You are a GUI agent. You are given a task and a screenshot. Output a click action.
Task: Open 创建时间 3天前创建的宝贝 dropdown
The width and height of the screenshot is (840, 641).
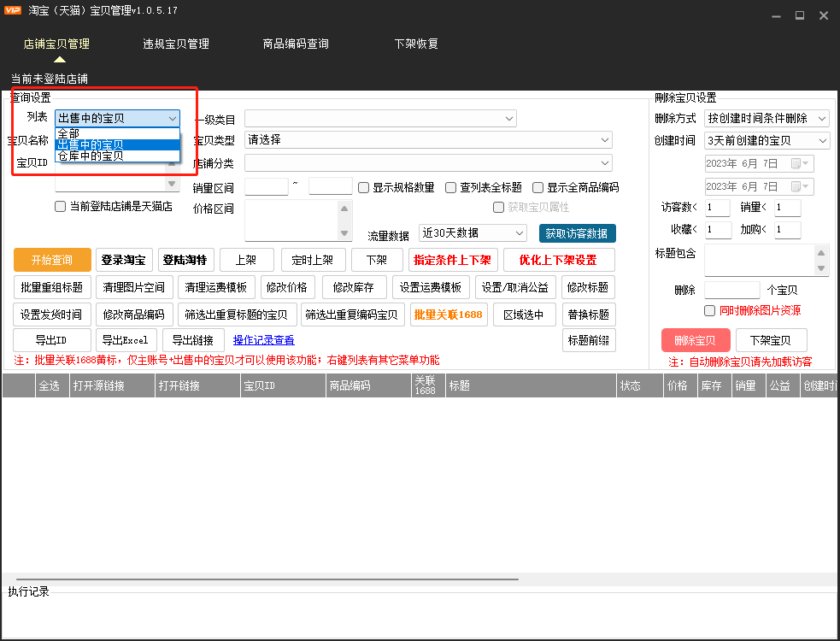[x=767, y=141]
